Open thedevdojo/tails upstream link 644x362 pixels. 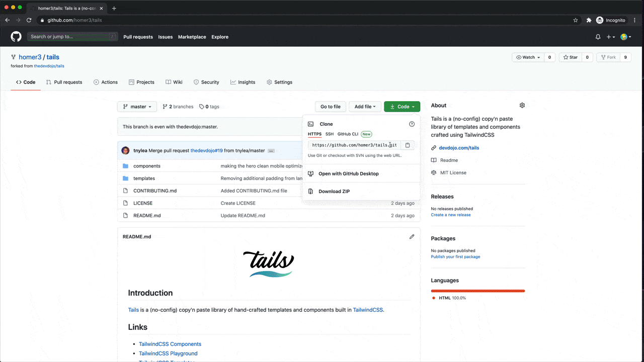tap(49, 66)
